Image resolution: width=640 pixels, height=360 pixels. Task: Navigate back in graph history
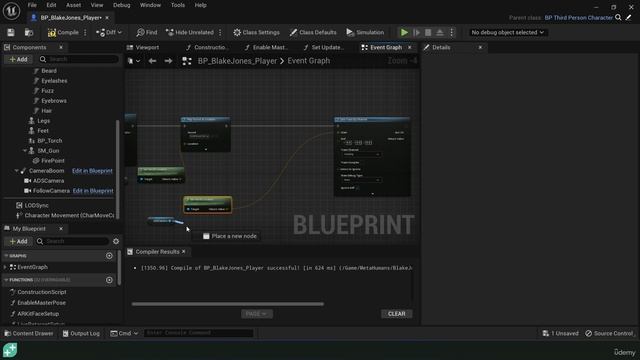pos(152,61)
